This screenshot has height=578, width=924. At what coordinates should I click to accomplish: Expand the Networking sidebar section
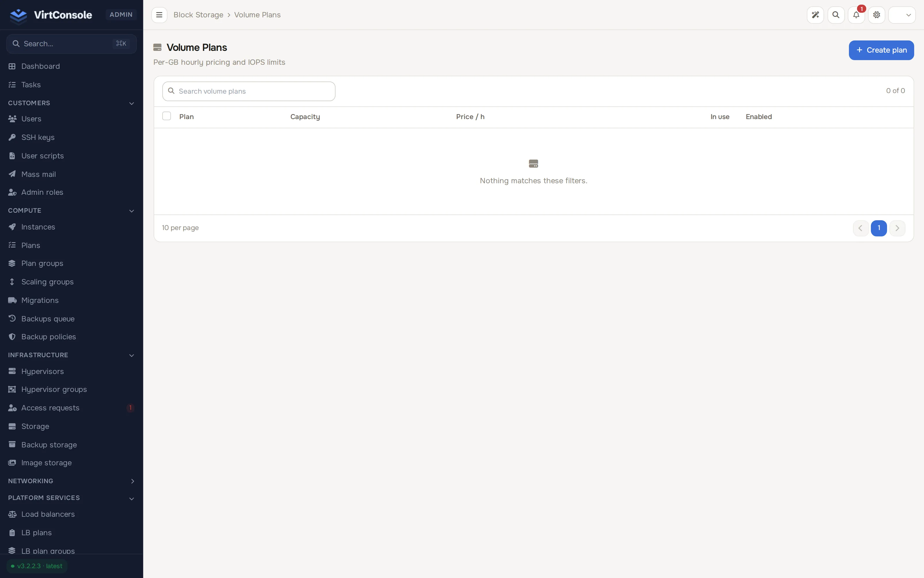click(71, 481)
